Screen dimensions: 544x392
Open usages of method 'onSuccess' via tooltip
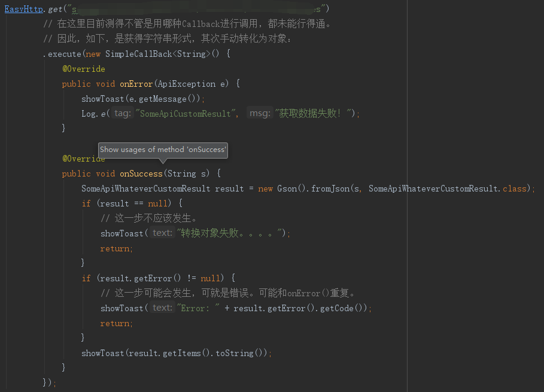click(163, 150)
